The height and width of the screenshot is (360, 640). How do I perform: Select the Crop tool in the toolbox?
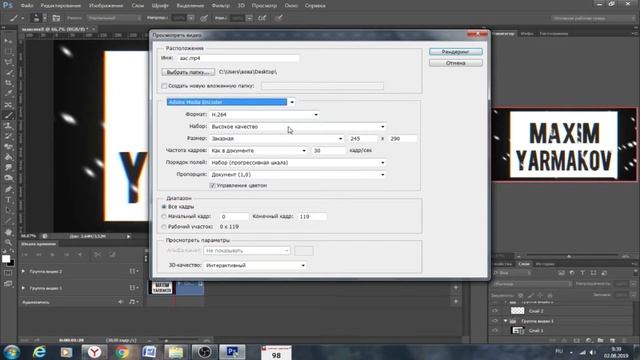[8, 83]
